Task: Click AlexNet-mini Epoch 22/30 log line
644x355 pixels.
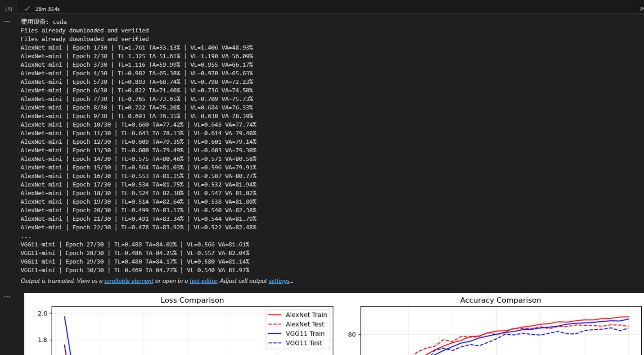Action: click(139, 227)
